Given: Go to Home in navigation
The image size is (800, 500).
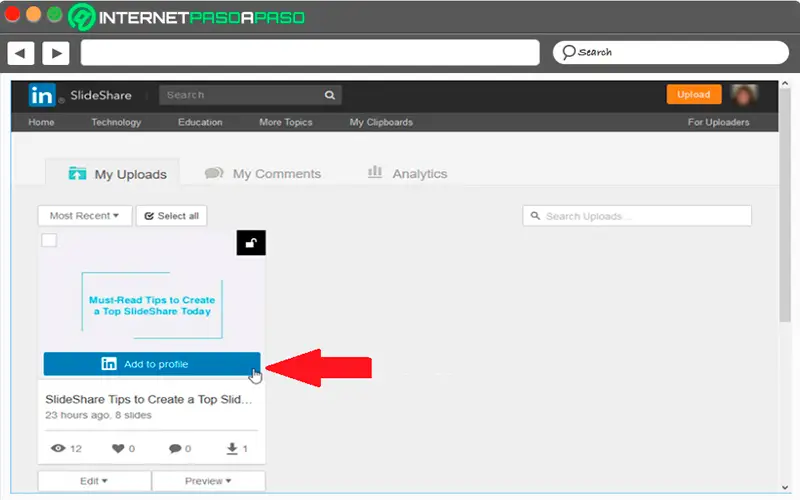Looking at the screenshot, I should (x=41, y=122).
